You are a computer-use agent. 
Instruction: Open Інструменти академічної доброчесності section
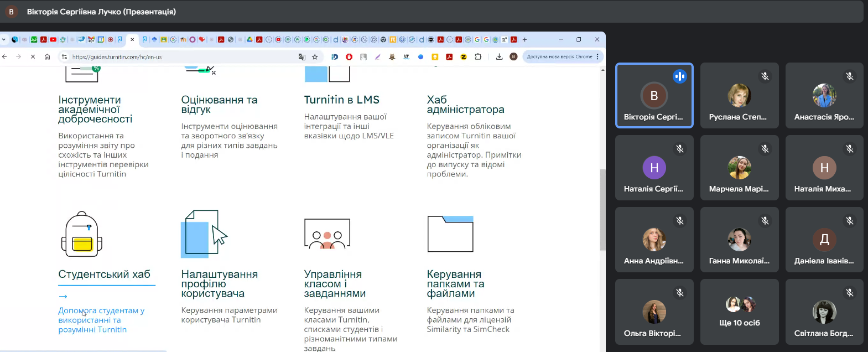(x=95, y=109)
